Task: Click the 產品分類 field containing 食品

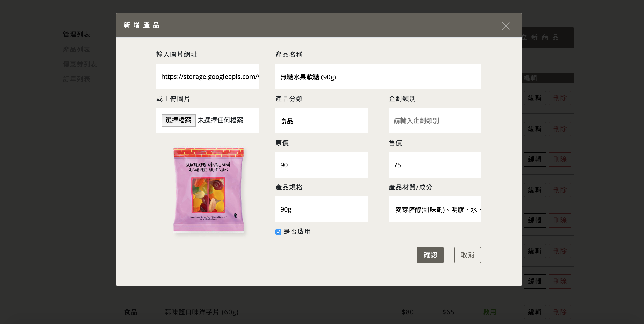Action: point(321,121)
